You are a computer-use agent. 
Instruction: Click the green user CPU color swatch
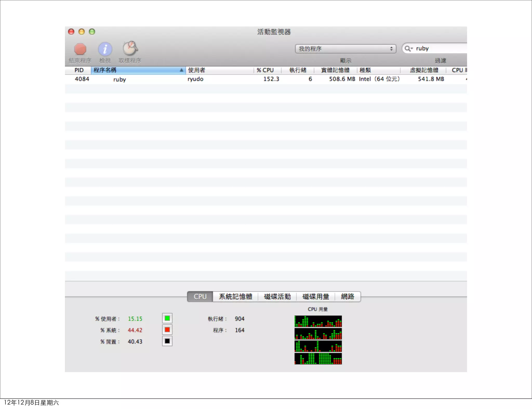(167, 318)
